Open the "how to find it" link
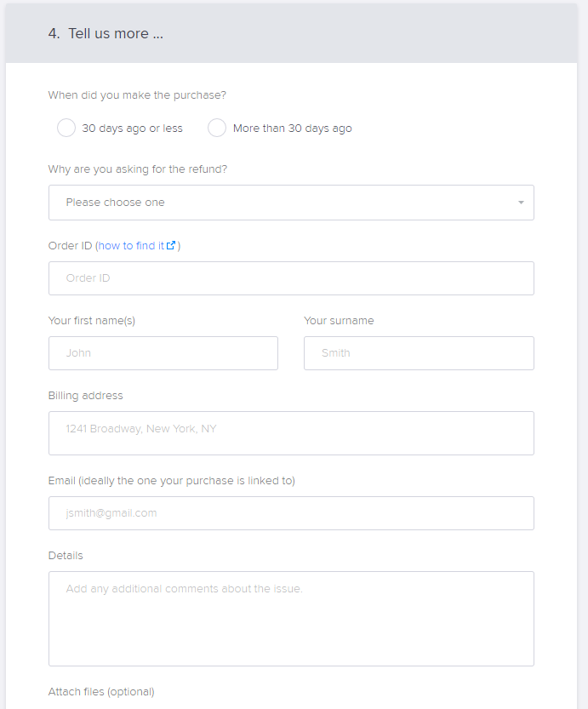588x709 pixels. (131, 245)
